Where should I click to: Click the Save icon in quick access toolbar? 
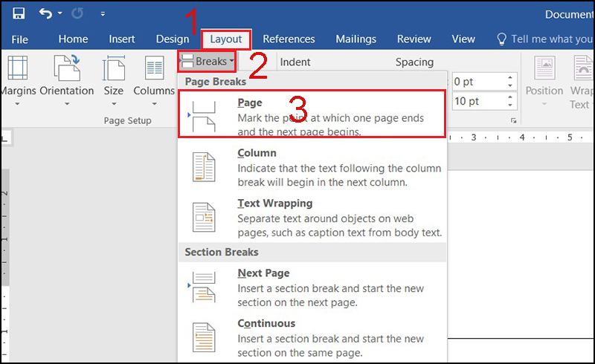18,14
